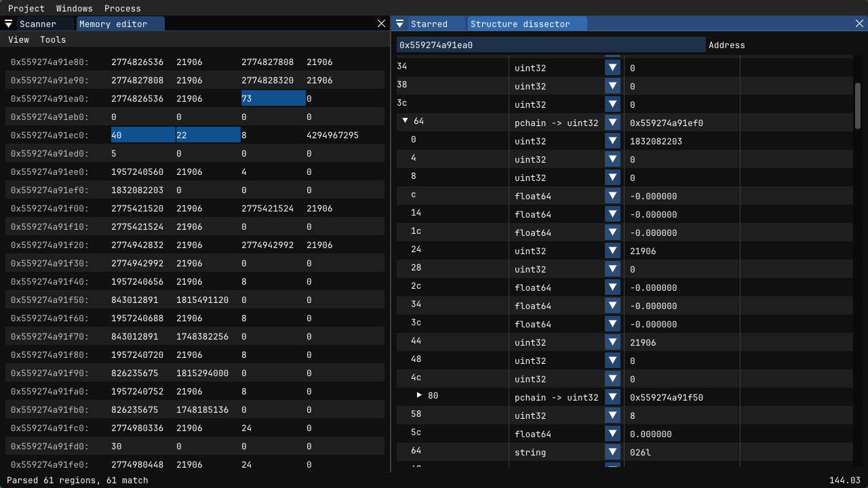Open type dropdown for pchain row 64
The height and width of the screenshot is (488, 868).
[x=613, y=123]
